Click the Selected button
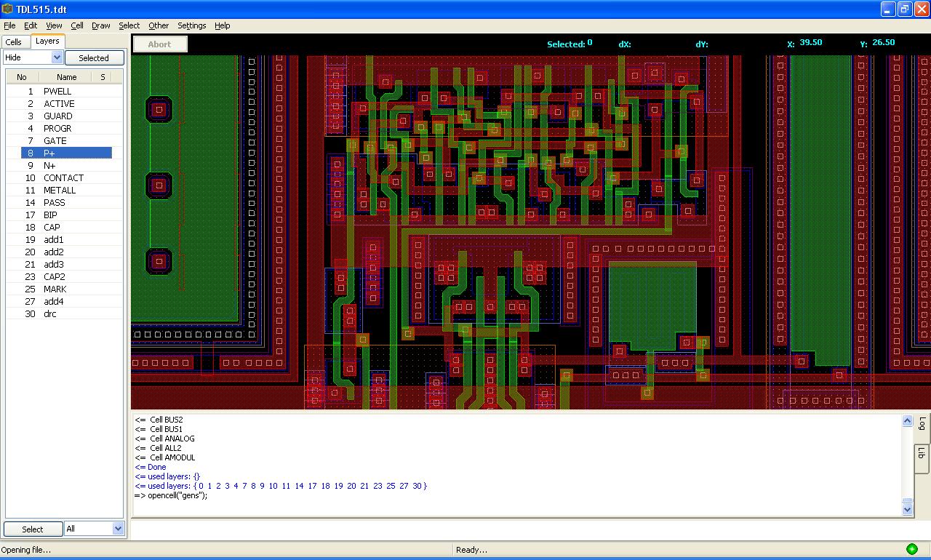 tap(94, 58)
